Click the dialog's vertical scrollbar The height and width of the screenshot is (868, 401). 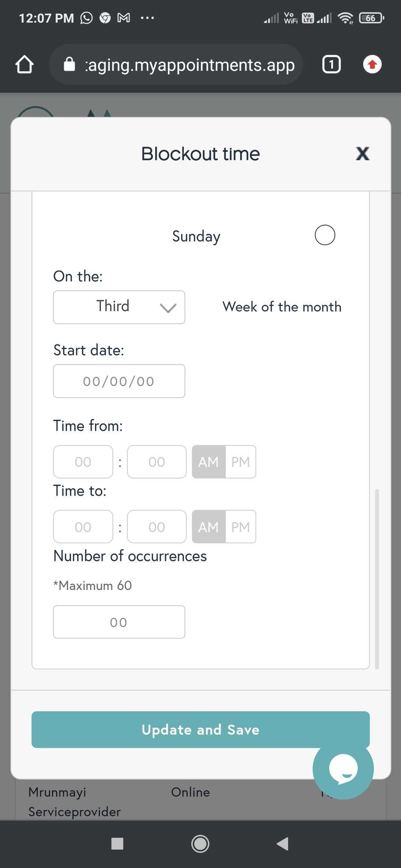point(377,579)
